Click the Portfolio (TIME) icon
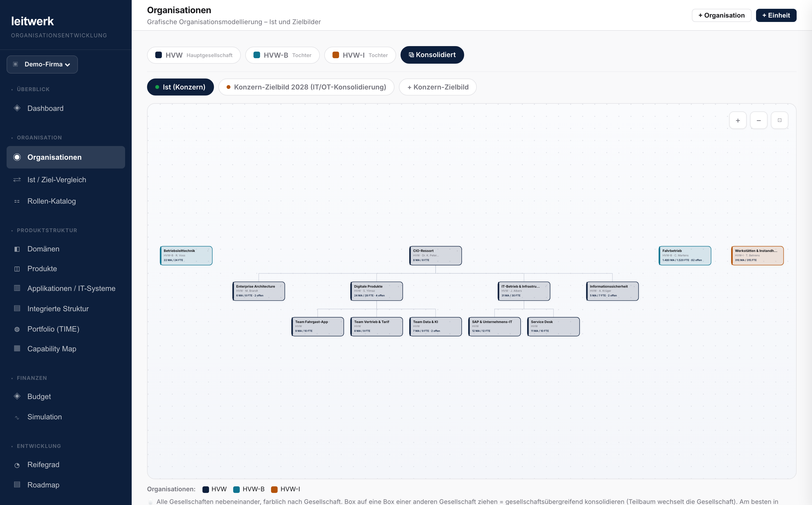The image size is (812, 505). [x=17, y=329]
